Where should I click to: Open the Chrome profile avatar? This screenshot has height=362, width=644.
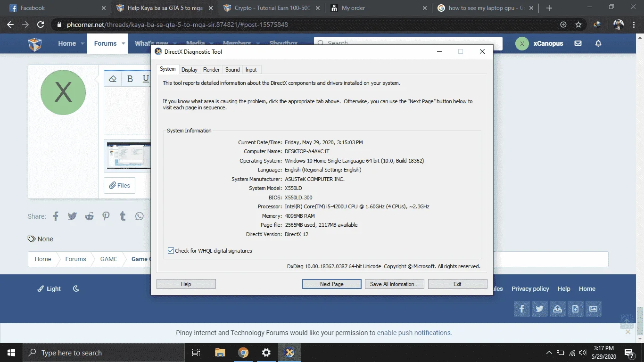pyautogui.click(x=619, y=25)
